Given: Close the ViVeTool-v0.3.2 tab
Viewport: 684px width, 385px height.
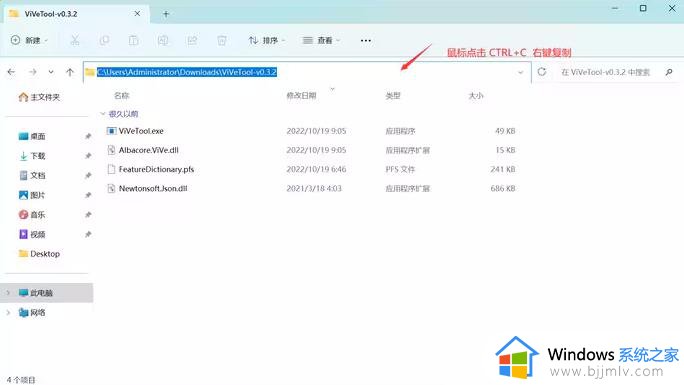Looking at the screenshot, I should coord(137,14).
